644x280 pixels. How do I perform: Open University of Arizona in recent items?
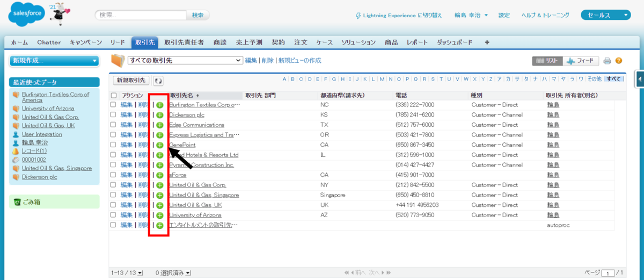pyautogui.click(x=48, y=108)
